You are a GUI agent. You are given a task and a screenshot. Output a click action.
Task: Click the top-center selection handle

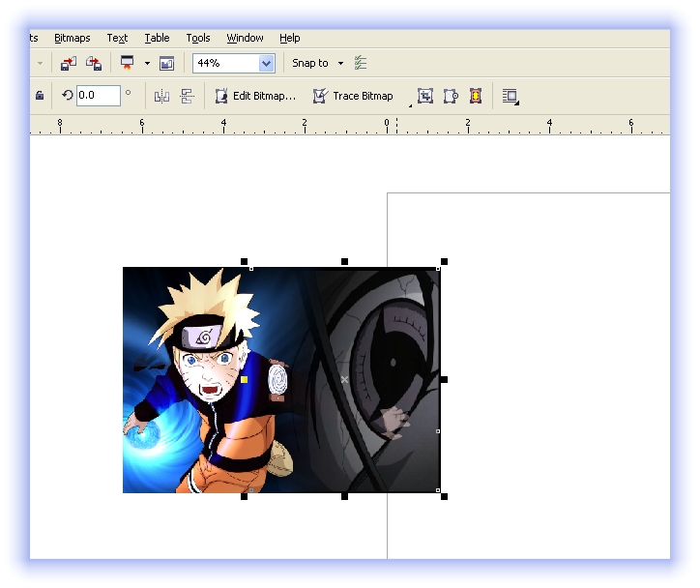344,262
